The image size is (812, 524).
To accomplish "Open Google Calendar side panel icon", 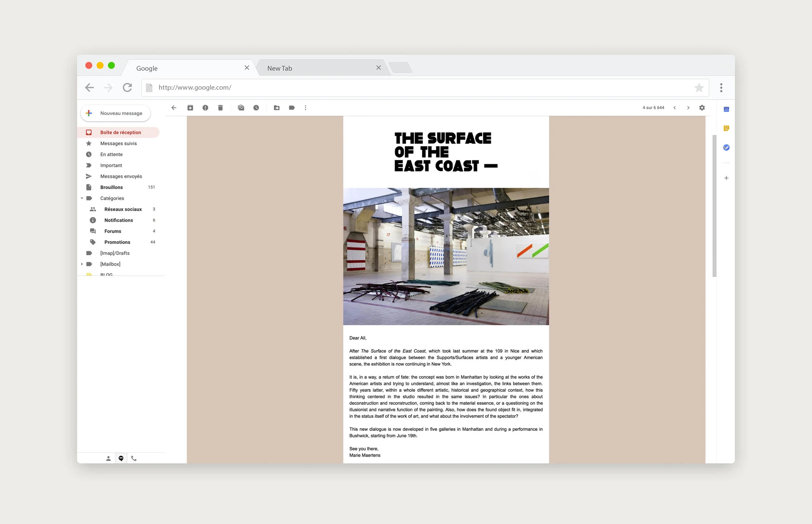I will [726, 109].
